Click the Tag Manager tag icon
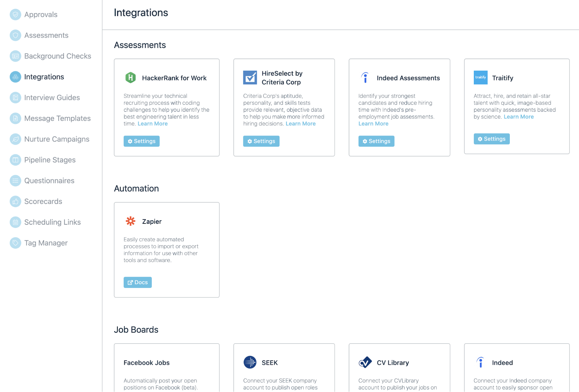579x392 pixels. tap(15, 243)
